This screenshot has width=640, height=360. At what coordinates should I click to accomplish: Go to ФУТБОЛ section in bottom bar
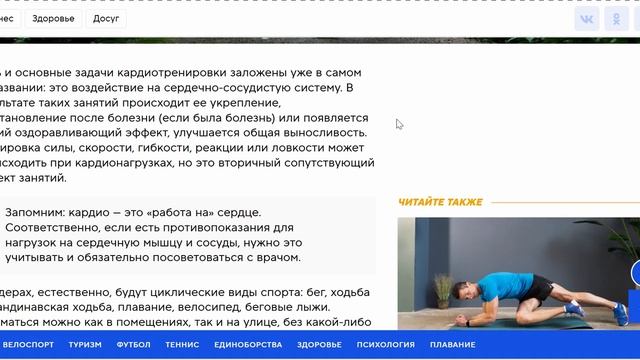pyautogui.click(x=133, y=345)
